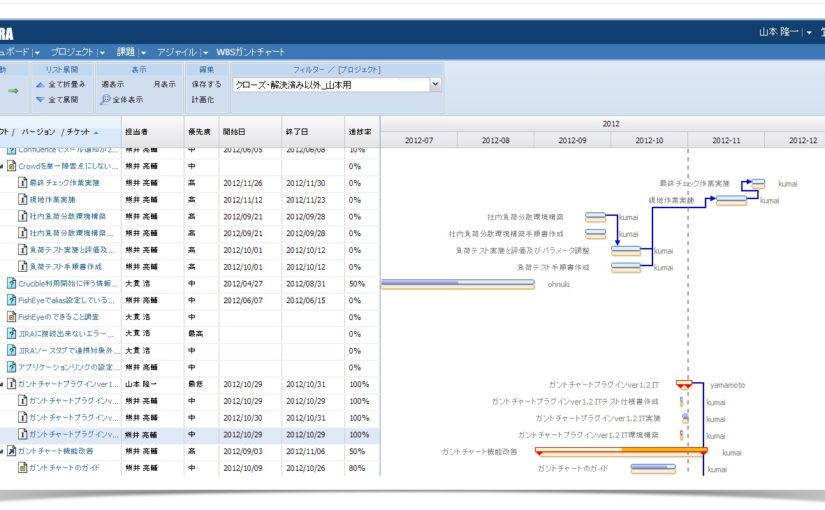Click the question icon of JIRAに接続出来ないエラー
Screen dimensions: 825x510
(x=12, y=334)
